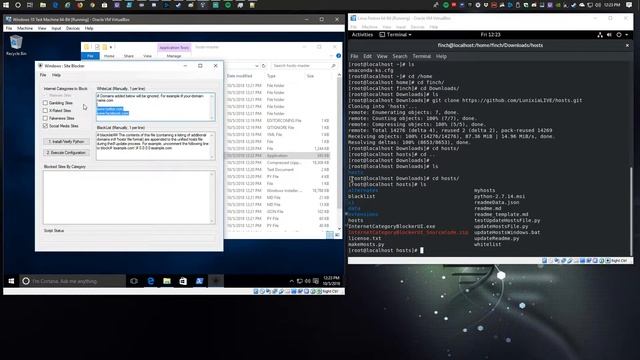Open the Store icon in the guest taskbar
The image size is (640, 360).
tap(183, 281)
